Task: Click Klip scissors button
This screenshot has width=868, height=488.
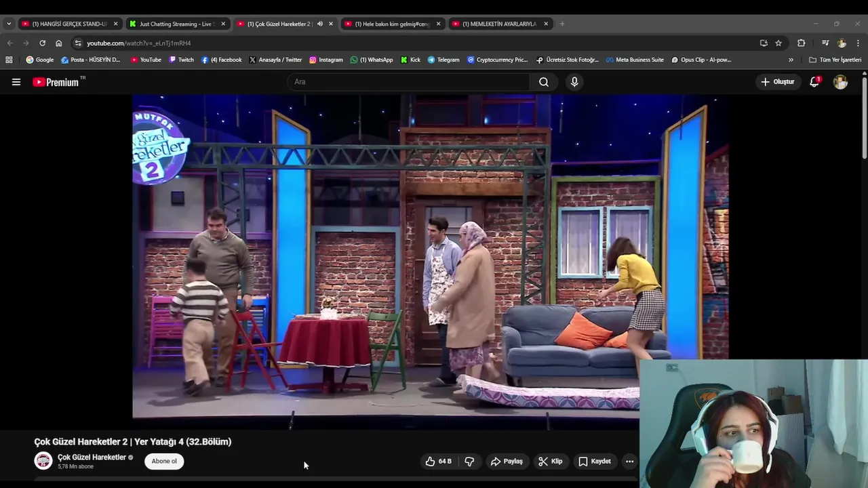Action: coord(550,462)
